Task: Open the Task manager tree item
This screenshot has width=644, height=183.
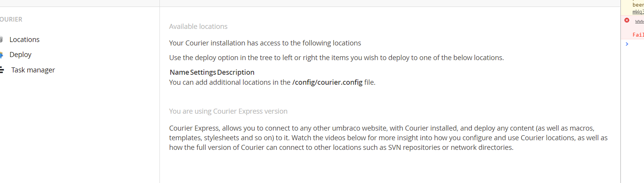Action: 33,70
